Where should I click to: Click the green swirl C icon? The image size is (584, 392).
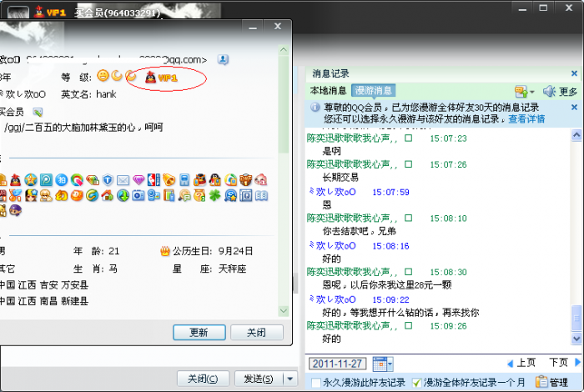tap(92, 195)
